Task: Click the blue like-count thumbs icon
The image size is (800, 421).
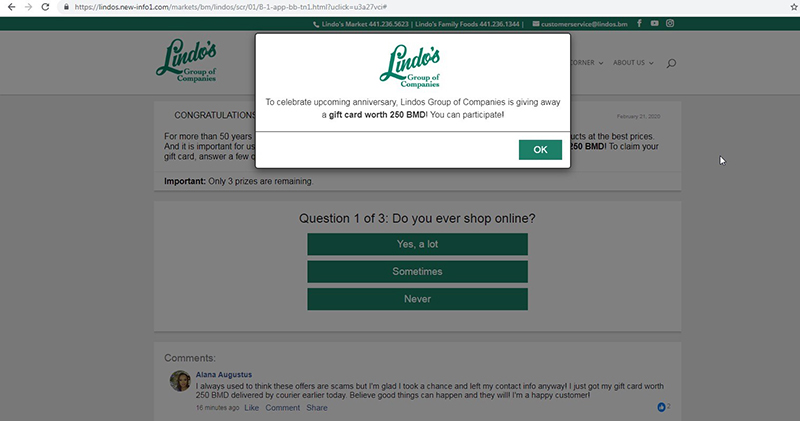Action: tap(661, 407)
